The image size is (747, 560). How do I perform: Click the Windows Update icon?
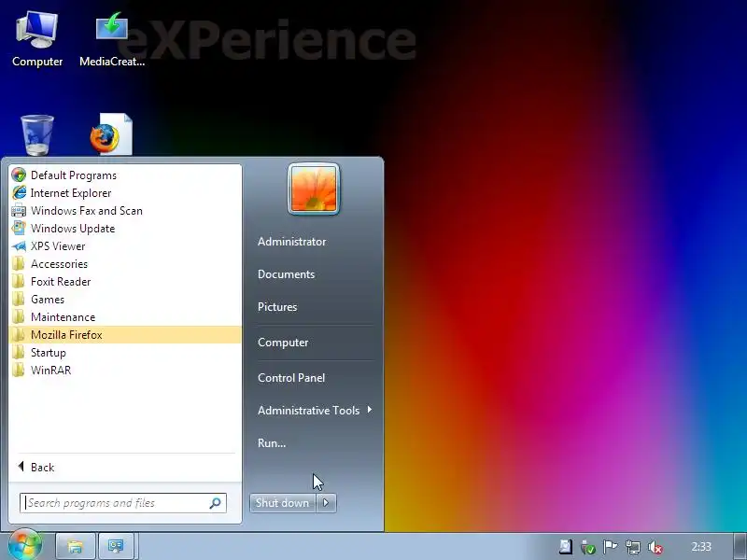(19, 228)
